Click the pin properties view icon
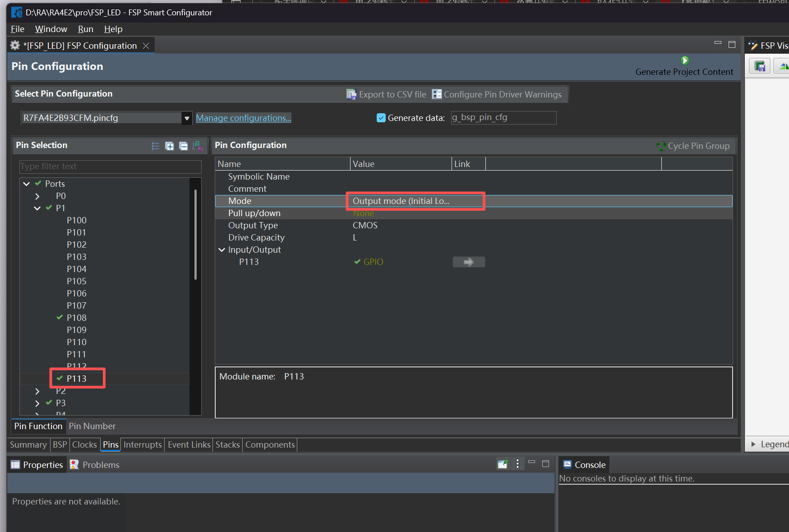 point(503,464)
